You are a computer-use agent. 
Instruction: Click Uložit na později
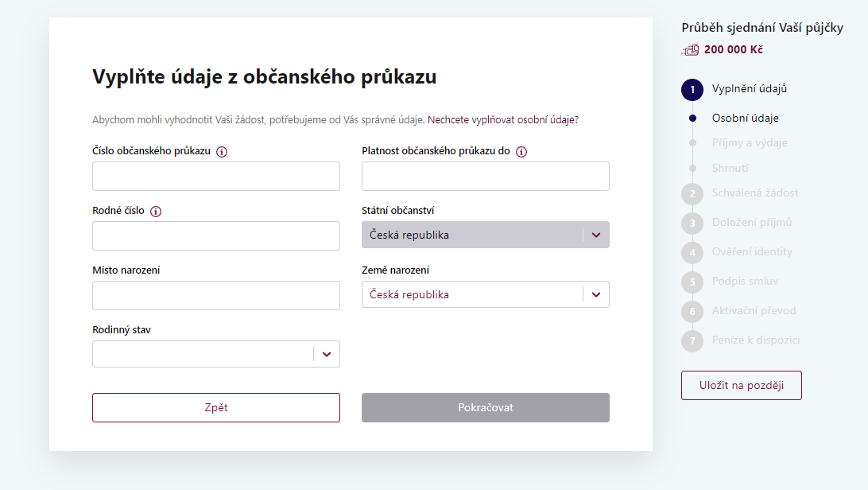[741, 384]
